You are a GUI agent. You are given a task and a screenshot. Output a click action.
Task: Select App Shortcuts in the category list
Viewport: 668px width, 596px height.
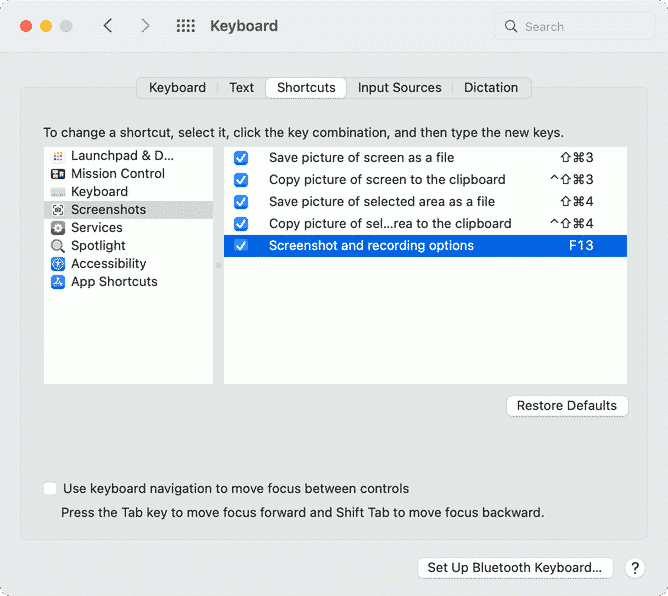coord(128,282)
